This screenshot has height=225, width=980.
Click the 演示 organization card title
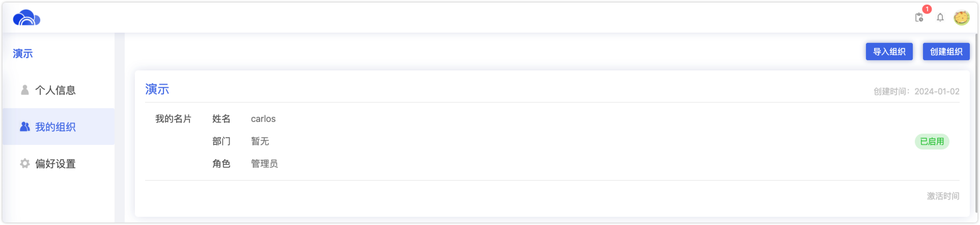[x=157, y=89]
